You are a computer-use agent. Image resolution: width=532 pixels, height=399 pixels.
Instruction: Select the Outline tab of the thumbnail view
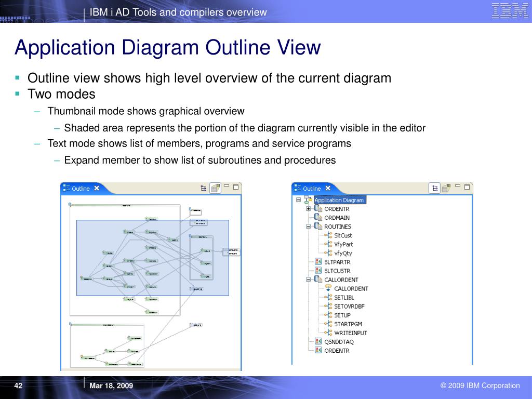[x=81, y=188]
